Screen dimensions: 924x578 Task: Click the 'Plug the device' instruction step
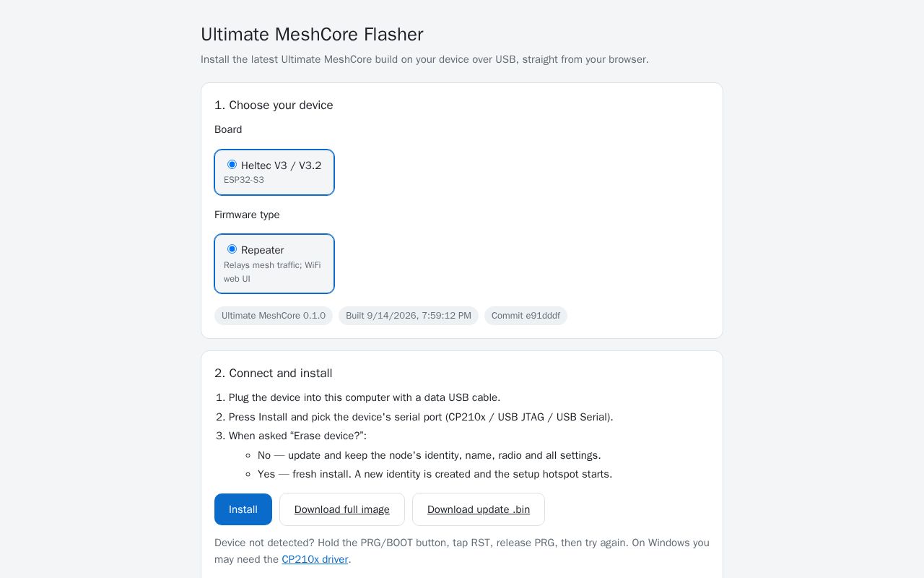tap(365, 397)
